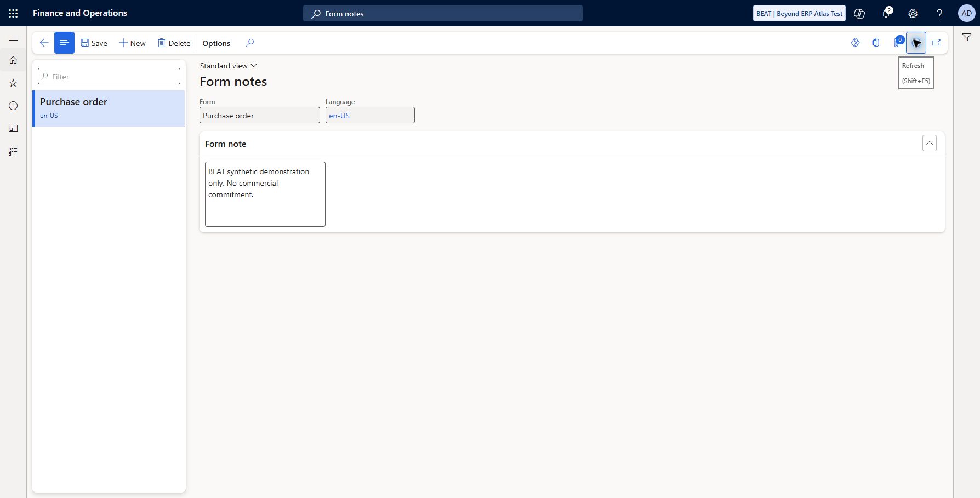The height and width of the screenshot is (498, 980).
Task: Open the AD user account avatar
Action: click(x=966, y=13)
